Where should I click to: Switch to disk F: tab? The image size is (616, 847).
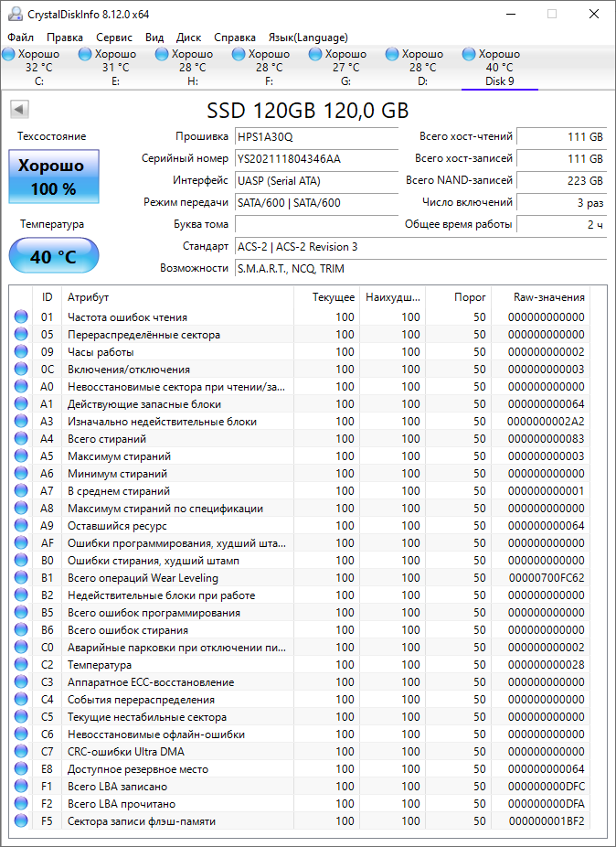click(270, 68)
